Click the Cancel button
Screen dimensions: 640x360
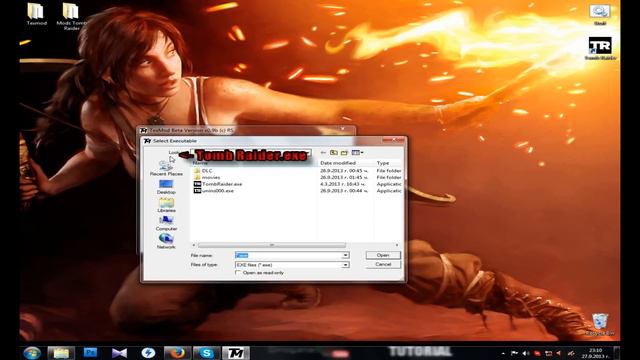pyautogui.click(x=383, y=264)
